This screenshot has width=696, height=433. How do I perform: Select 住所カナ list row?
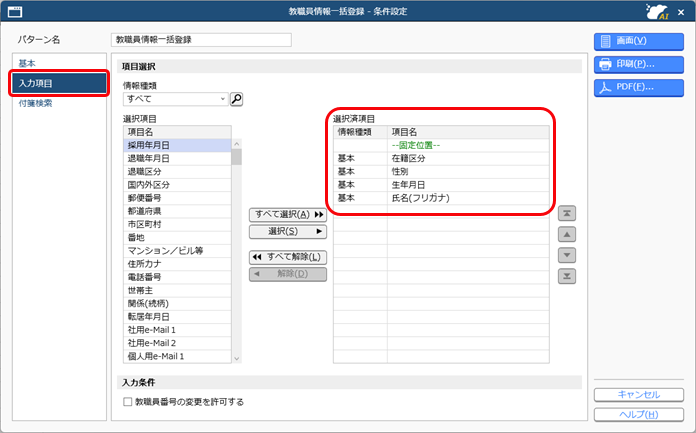177,264
